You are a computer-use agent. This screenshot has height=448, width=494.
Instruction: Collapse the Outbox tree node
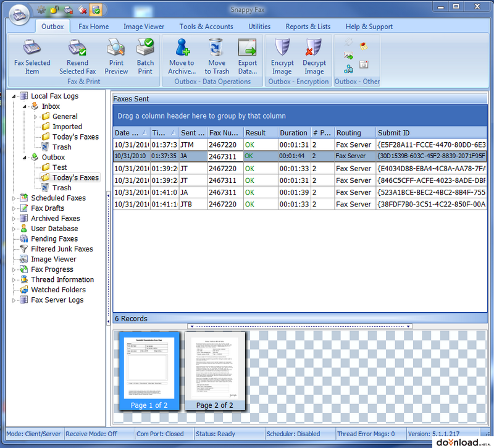pos(25,158)
